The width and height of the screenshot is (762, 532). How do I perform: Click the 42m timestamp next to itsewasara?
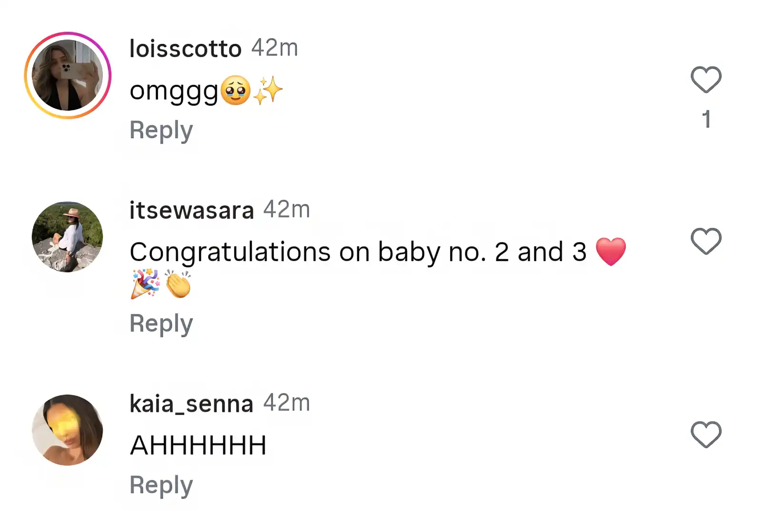pyautogui.click(x=287, y=210)
